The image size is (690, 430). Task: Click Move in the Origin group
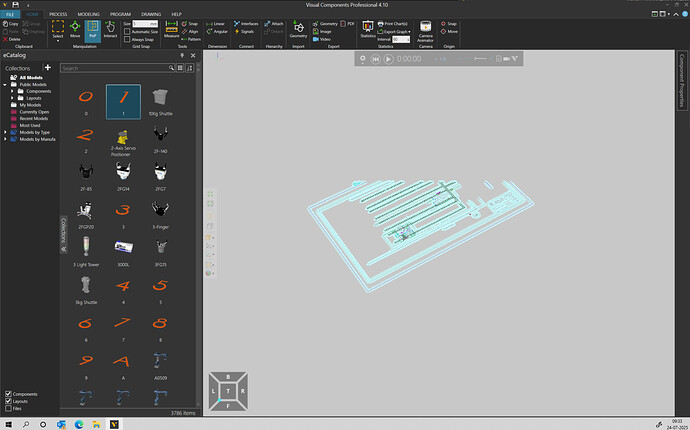(449, 32)
